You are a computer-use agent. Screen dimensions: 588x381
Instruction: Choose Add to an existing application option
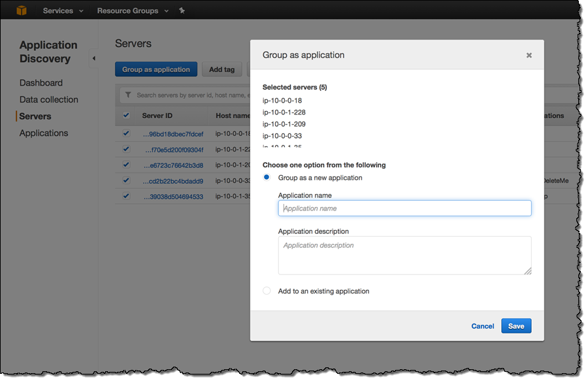[267, 291]
